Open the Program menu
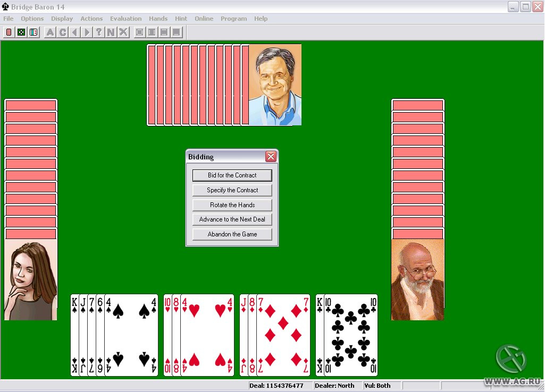Viewport: 545px width, 392px height. click(x=233, y=19)
